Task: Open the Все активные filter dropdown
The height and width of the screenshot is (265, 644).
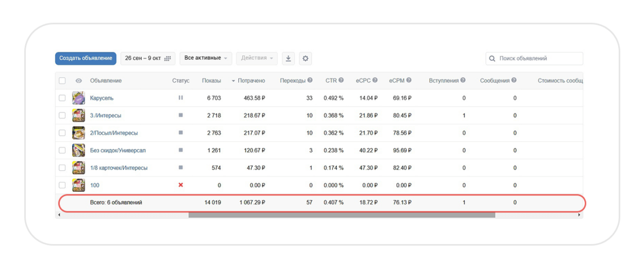Action: (205, 59)
